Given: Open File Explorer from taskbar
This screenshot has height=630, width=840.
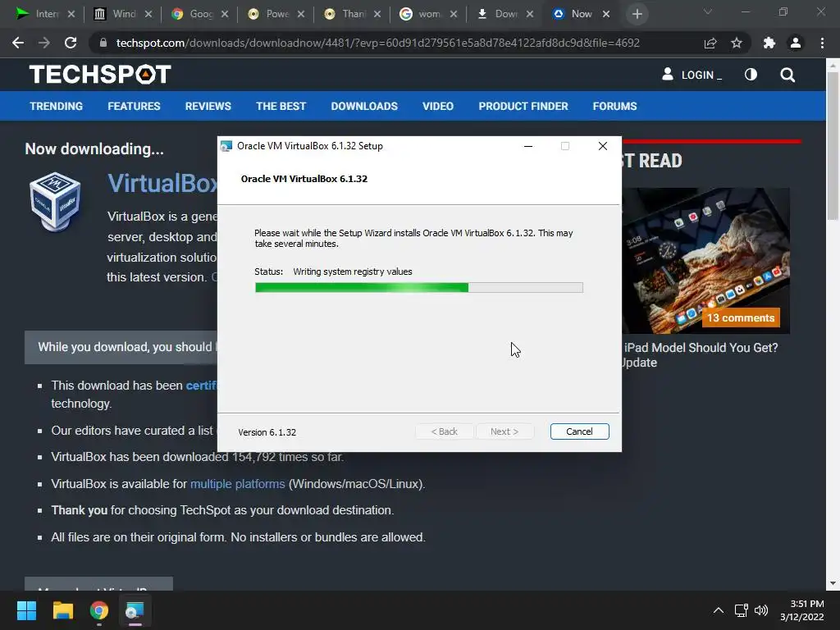Looking at the screenshot, I should click(x=62, y=610).
